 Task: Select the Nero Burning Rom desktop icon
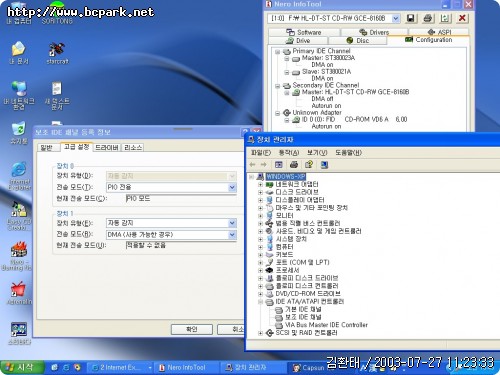pyautogui.click(x=17, y=256)
